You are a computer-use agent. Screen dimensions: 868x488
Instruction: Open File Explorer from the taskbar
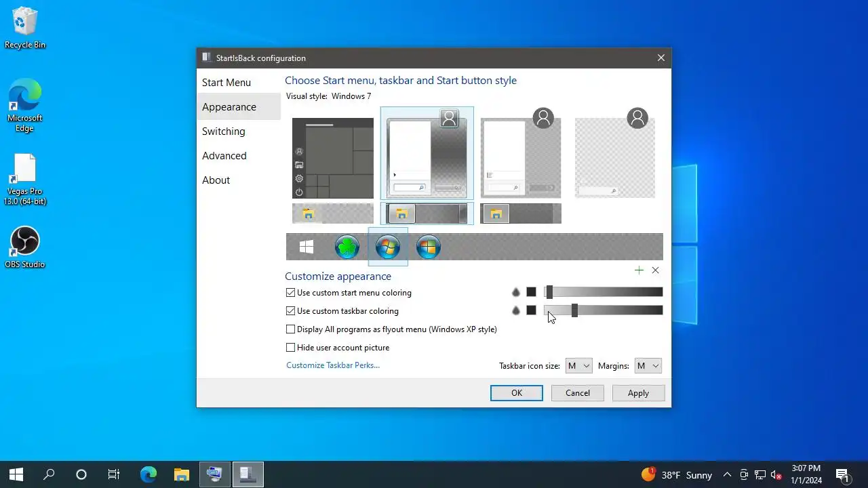pyautogui.click(x=181, y=474)
